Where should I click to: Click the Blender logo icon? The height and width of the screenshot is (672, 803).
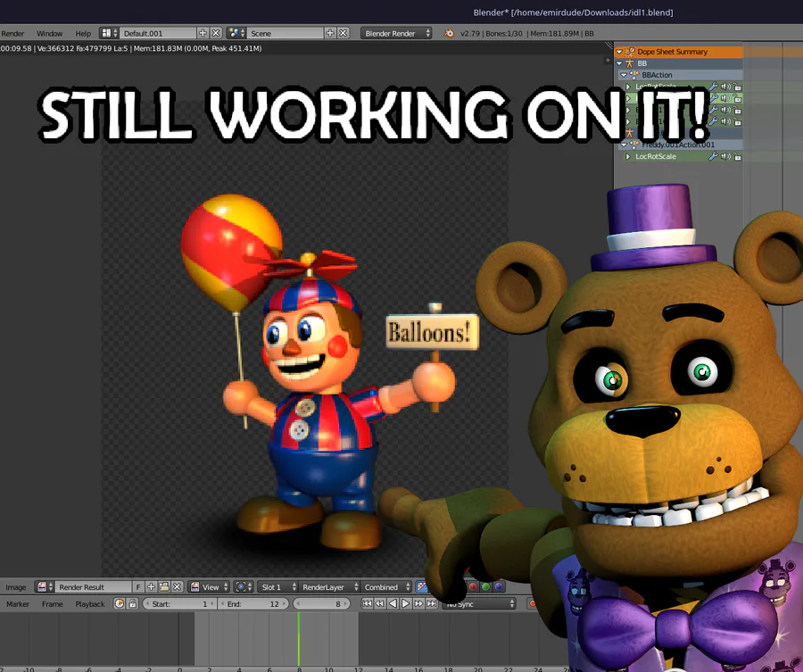pos(449,33)
